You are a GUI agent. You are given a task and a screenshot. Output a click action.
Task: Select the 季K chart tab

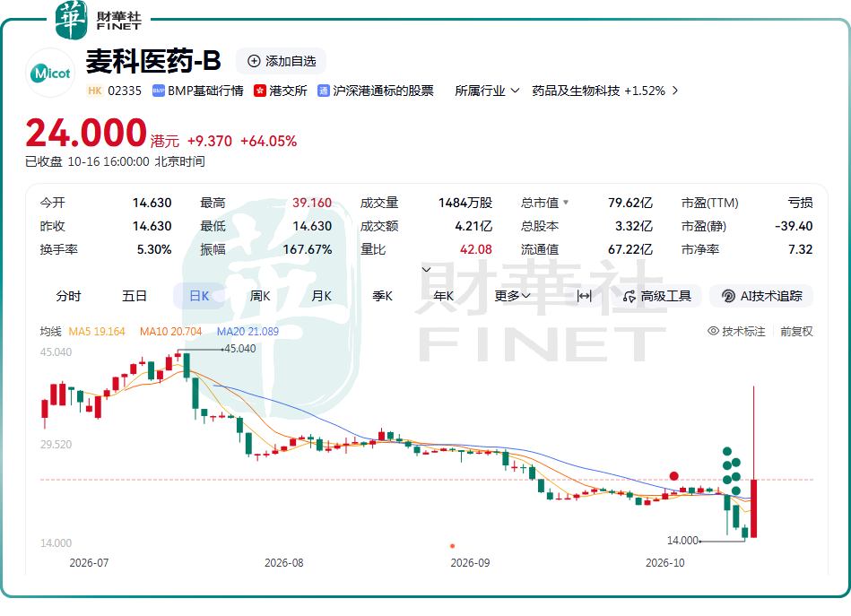click(382, 296)
